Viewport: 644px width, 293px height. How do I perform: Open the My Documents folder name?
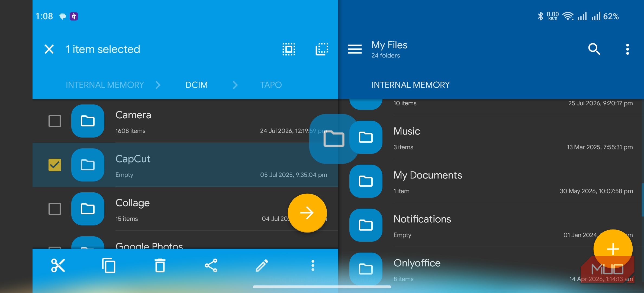pos(427,175)
